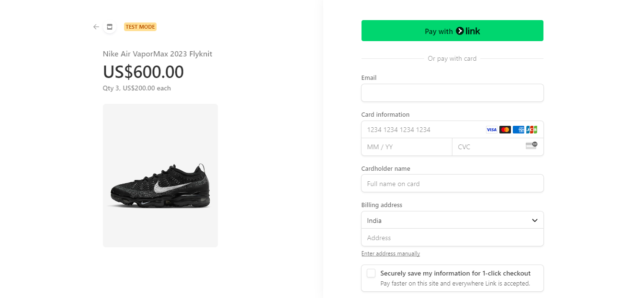This screenshot has height=298, width=644.
Task: Click into the CVC field
Action: 488,147
